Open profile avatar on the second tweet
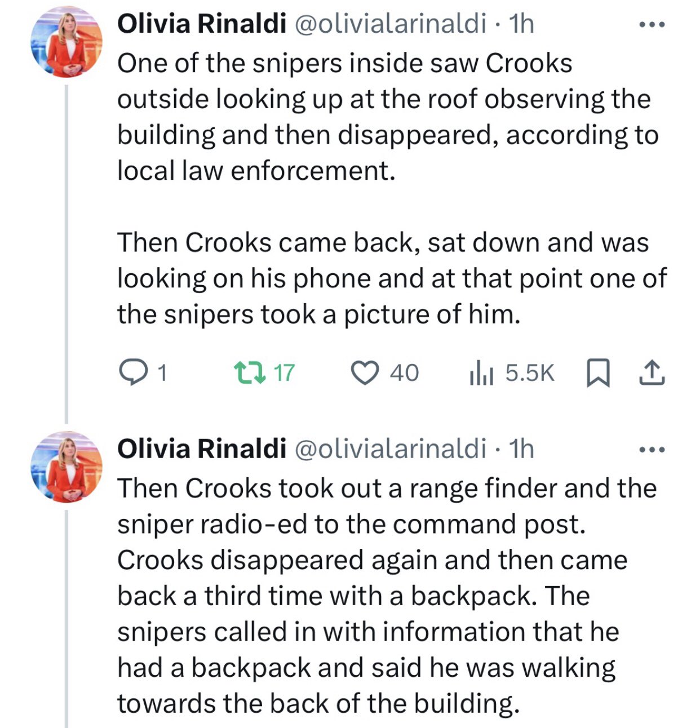Viewport: 700px width, 728px height. tap(67, 468)
